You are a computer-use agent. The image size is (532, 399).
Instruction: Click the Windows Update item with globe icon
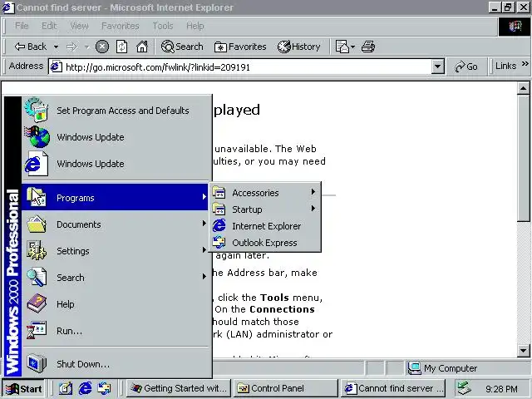point(116,137)
